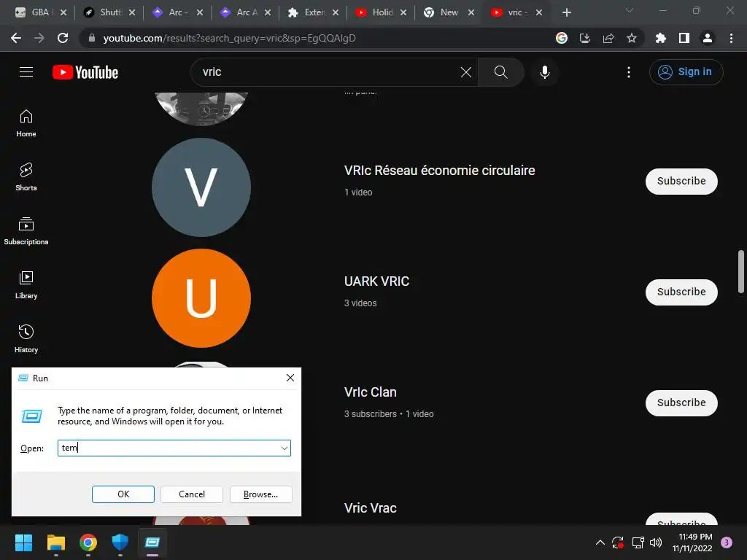Start voice search with the microphone
This screenshot has width=747, height=560.
tap(544, 72)
